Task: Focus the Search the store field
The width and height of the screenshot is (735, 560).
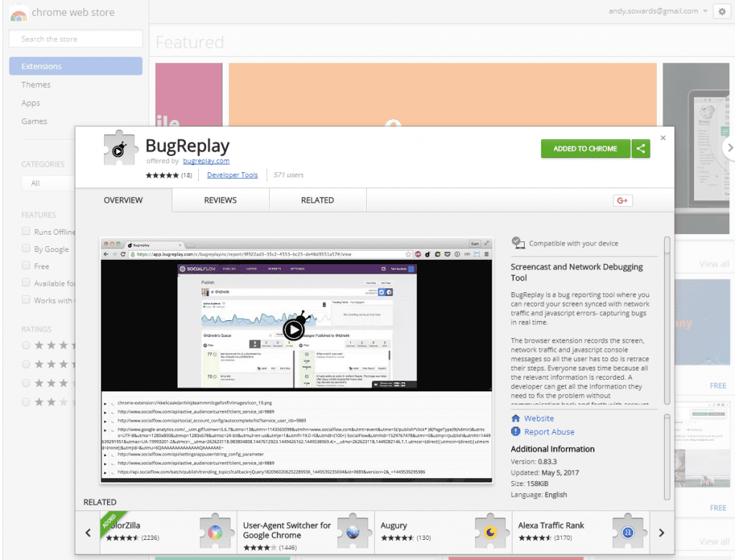Action: [75, 39]
